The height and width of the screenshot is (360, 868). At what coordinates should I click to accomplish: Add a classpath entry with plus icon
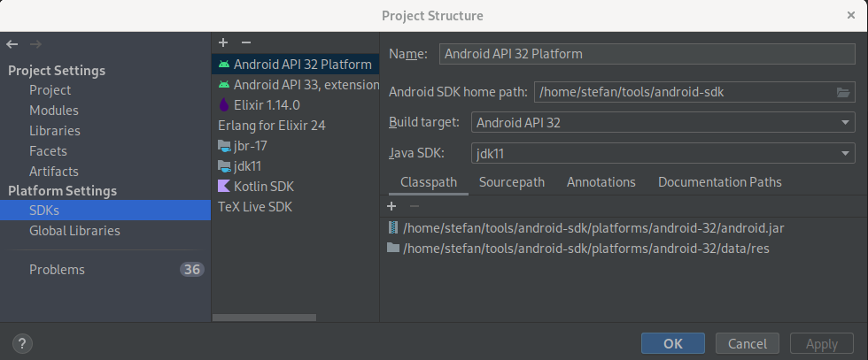click(x=391, y=206)
